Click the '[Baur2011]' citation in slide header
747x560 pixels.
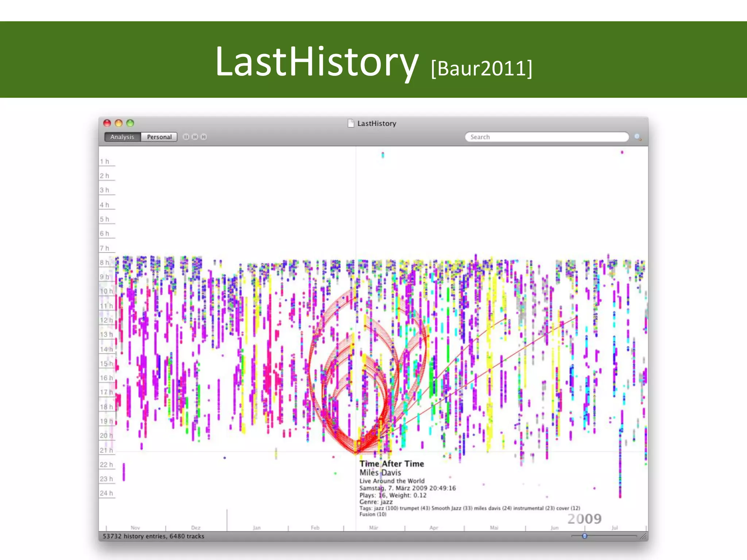(x=482, y=68)
